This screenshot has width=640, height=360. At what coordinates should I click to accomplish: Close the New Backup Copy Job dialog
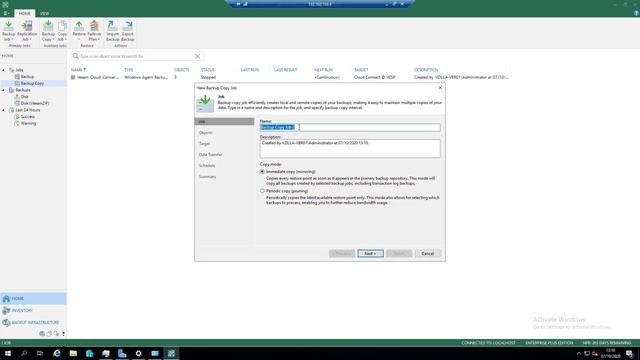pos(440,88)
